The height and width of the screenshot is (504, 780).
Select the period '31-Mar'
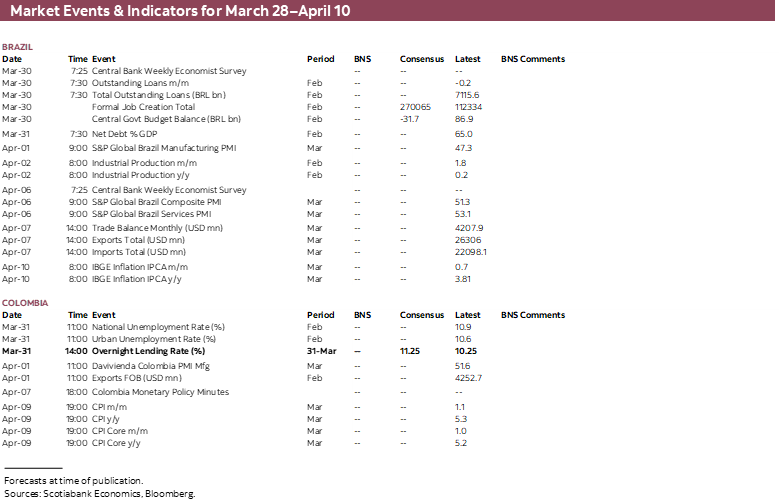[x=321, y=351]
